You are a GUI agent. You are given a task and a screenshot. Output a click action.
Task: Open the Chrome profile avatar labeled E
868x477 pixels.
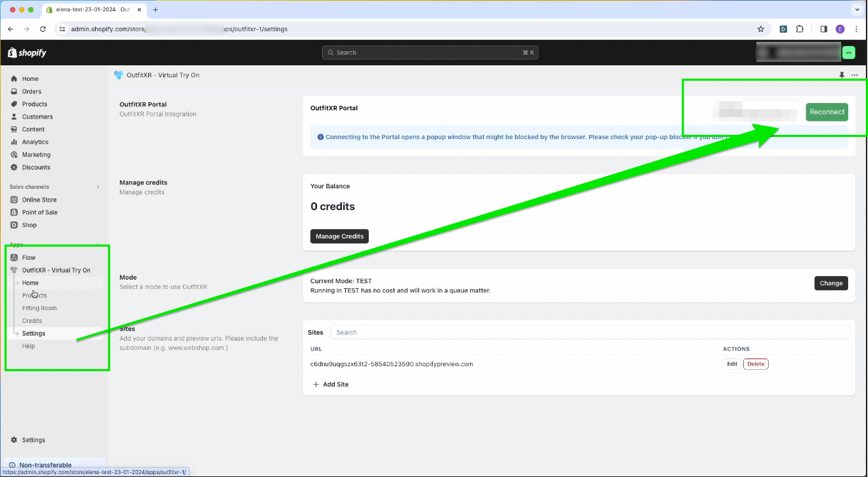(x=840, y=29)
